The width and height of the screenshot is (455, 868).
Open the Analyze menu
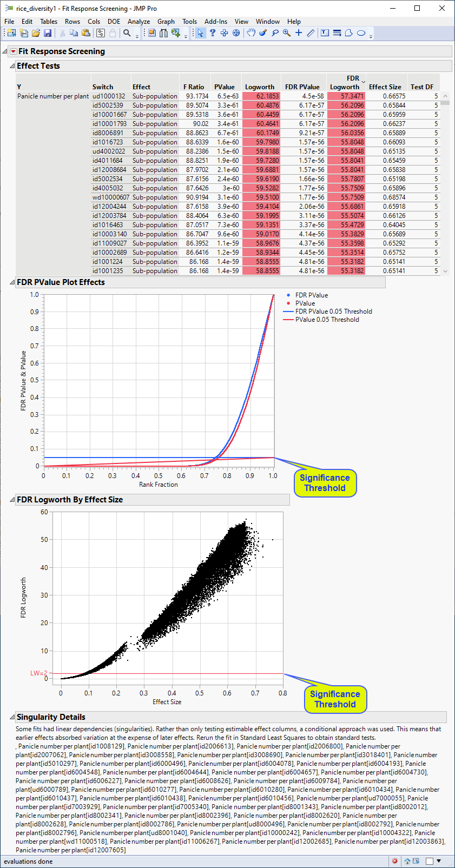[139, 22]
